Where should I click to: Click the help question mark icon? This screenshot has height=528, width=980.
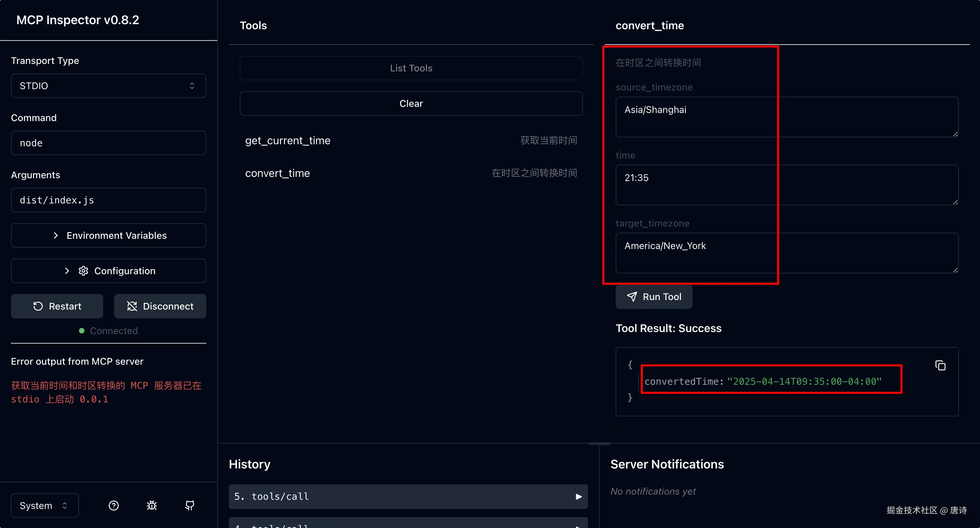(113, 505)
